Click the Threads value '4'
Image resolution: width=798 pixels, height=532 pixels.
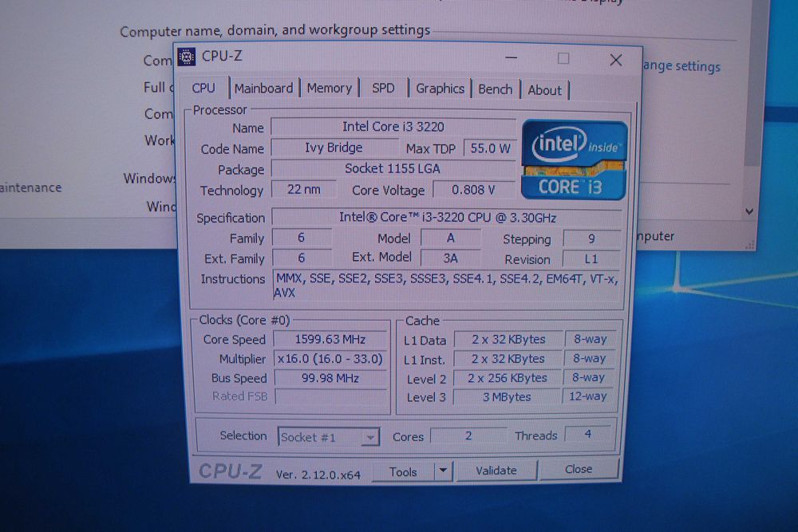click(x=588, y=435)
